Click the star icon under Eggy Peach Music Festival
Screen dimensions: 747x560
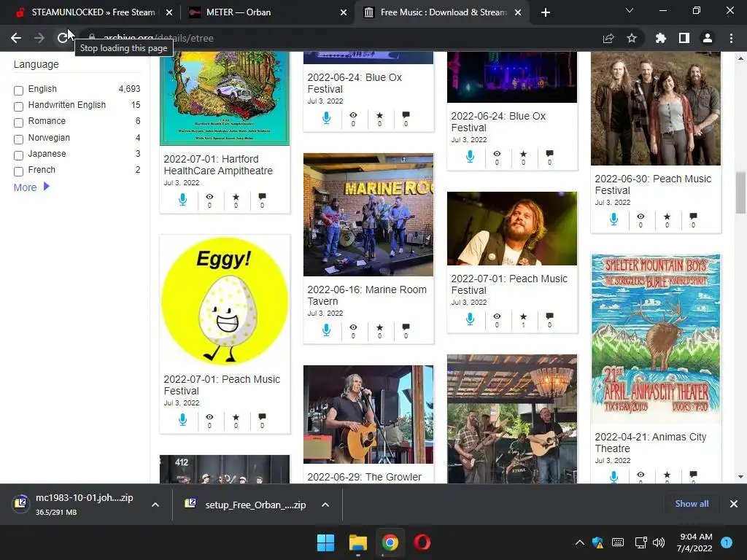[x=236, y=416]
